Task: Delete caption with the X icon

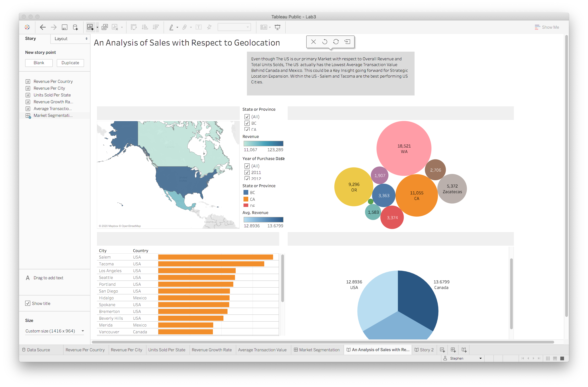Action: point(313,42)
